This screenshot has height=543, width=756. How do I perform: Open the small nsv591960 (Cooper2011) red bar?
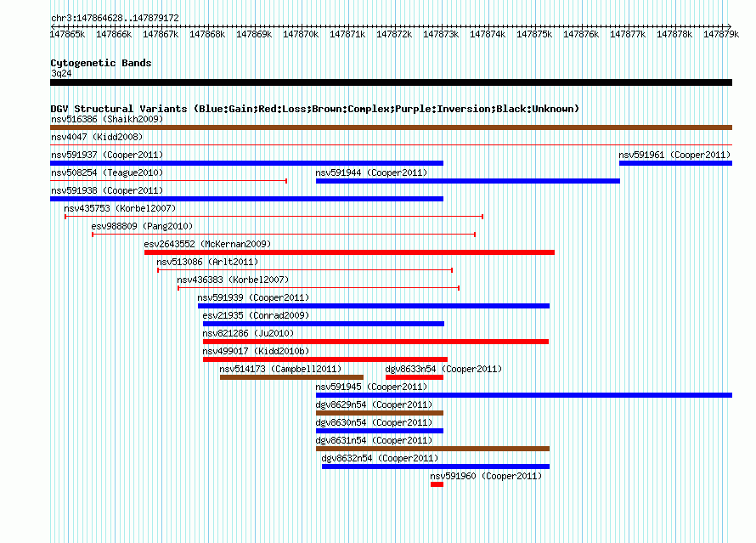(437, 484)
